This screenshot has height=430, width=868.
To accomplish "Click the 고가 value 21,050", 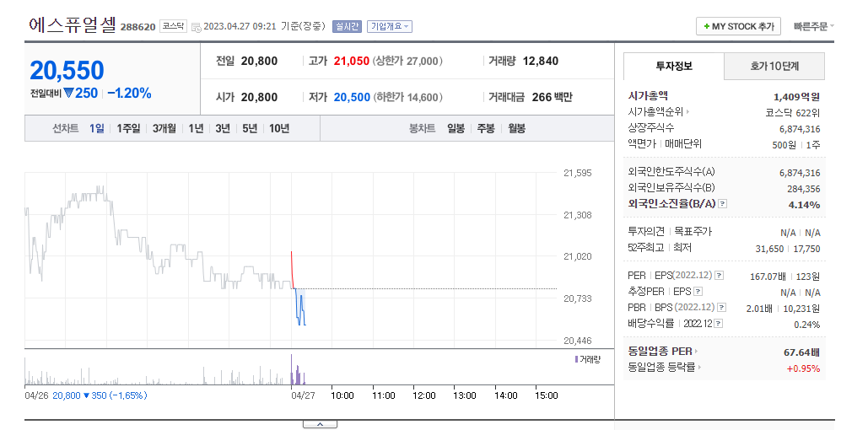I will (352, 61).
